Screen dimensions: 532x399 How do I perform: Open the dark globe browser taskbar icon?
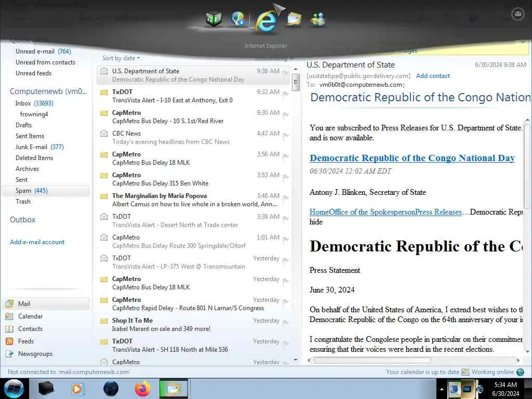pos(111,389)
